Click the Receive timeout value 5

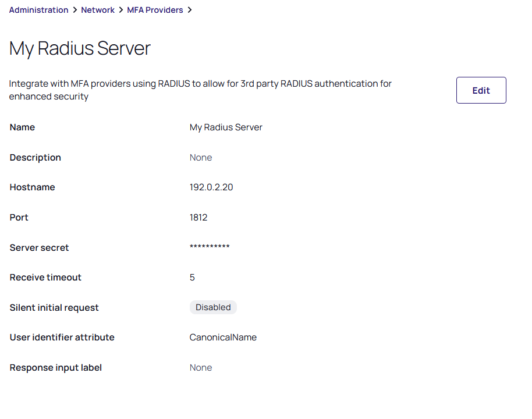point(192,278)
